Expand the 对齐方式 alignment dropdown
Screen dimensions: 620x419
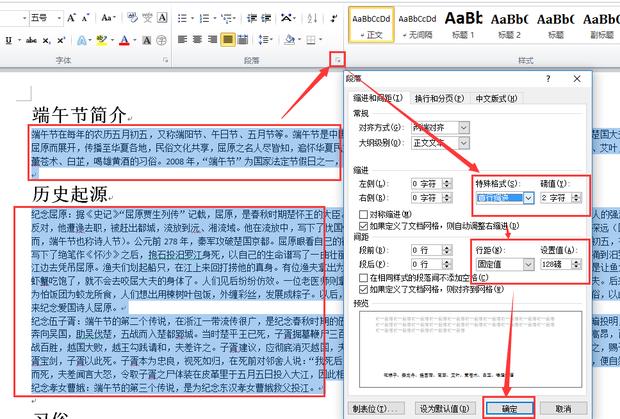465,128
